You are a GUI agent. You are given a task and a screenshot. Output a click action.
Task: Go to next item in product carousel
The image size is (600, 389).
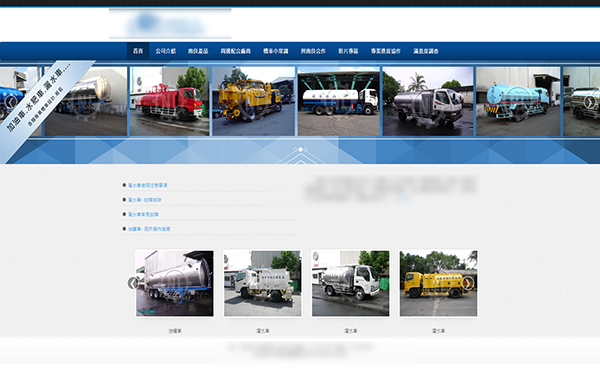point(468,283)
